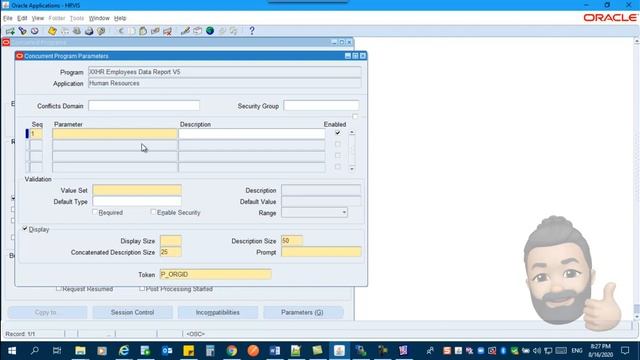Open the Windows Start menu
640x360 pixels.
(12, 351)
